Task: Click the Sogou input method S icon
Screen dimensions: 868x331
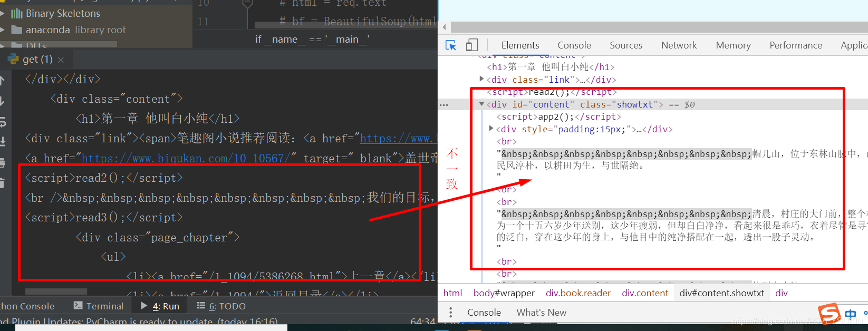Action: pyautogui.click(x=828, y=313)
